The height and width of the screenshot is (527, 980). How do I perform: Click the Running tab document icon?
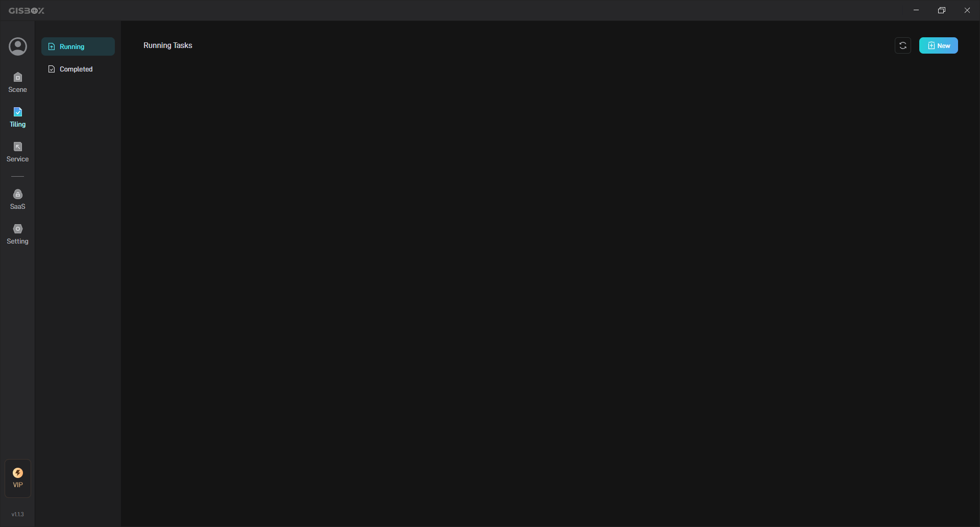click(x=52, y=46)
